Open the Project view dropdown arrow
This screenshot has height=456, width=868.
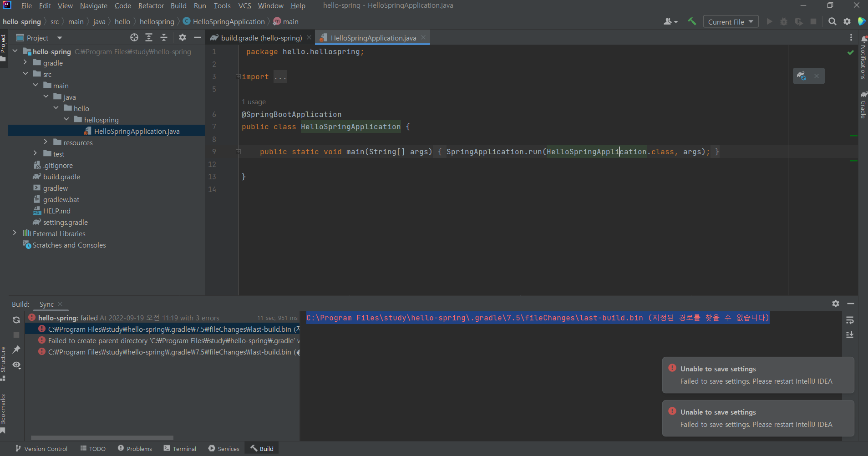[x=59, y=38]
